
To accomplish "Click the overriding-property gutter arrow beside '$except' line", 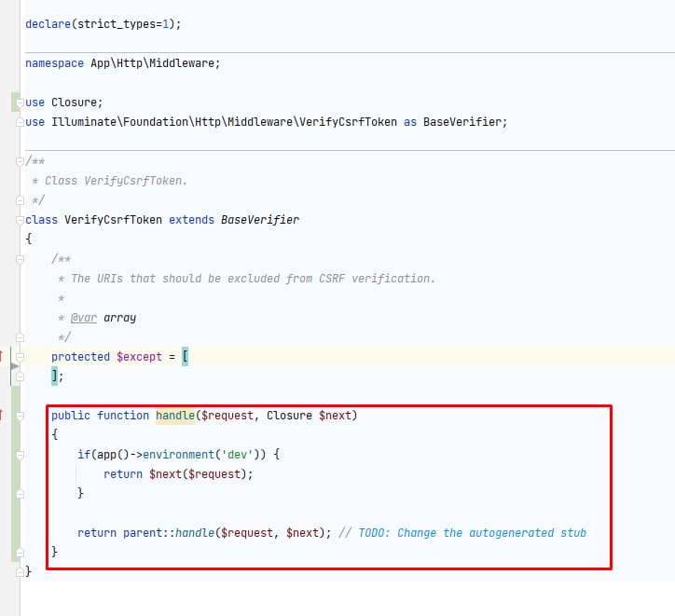I will point(2,356).
